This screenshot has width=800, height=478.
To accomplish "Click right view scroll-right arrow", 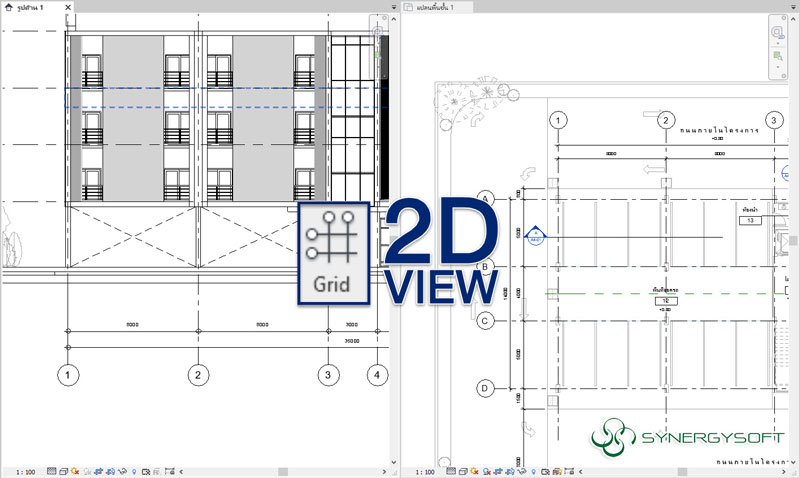I will (x=784, y=472).
